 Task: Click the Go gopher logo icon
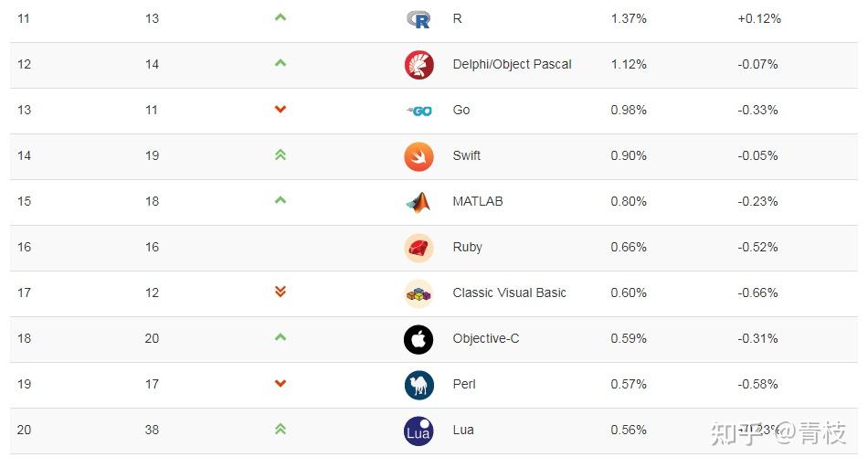tap(419, 111)
